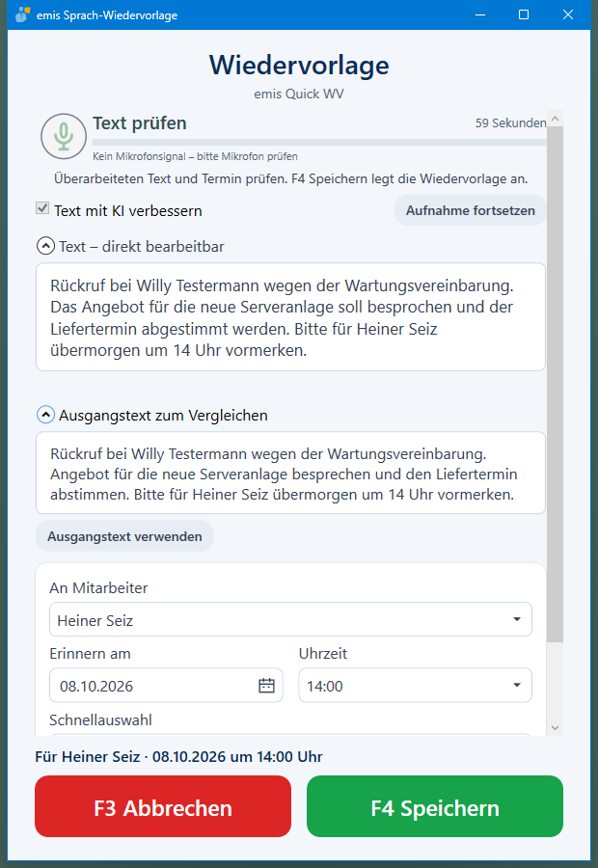Click the 'Schnellauswahl' label

(100, 720)
